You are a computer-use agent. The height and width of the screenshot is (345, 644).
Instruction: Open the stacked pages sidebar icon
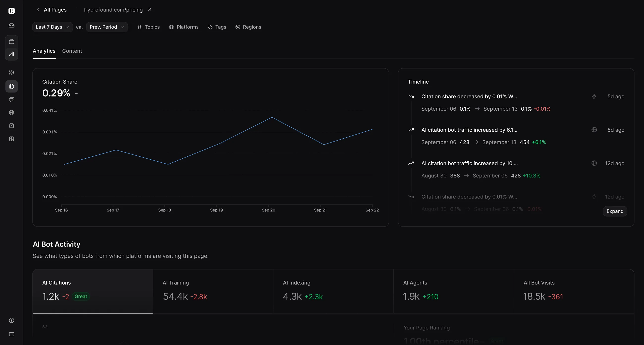pos(11,86)
